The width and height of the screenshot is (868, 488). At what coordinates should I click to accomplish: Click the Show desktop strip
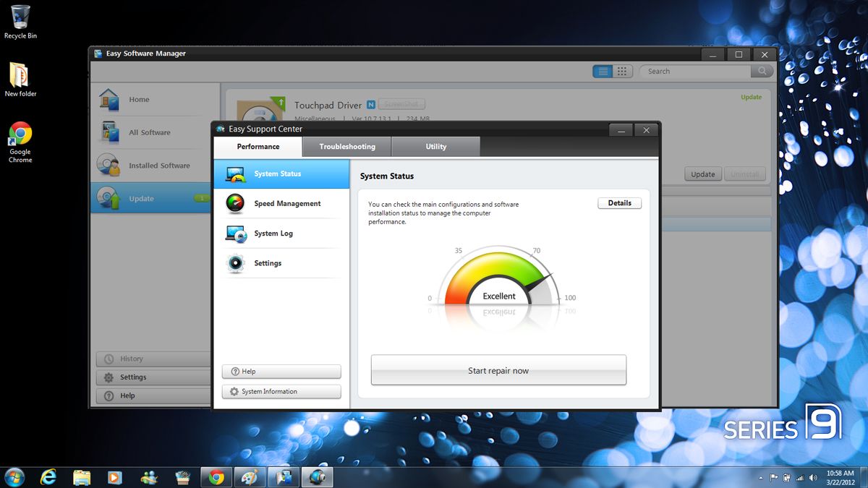pos(864,477)
